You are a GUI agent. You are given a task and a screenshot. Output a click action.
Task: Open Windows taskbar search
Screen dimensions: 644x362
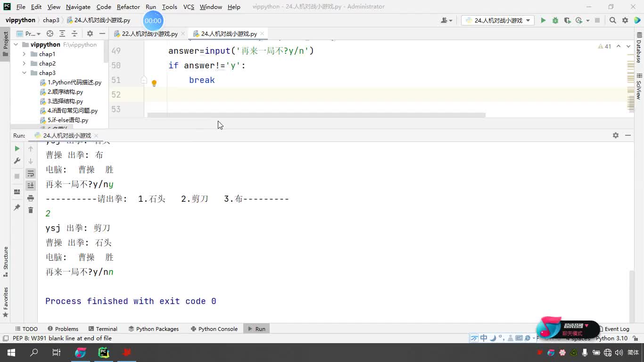[34, 352]
